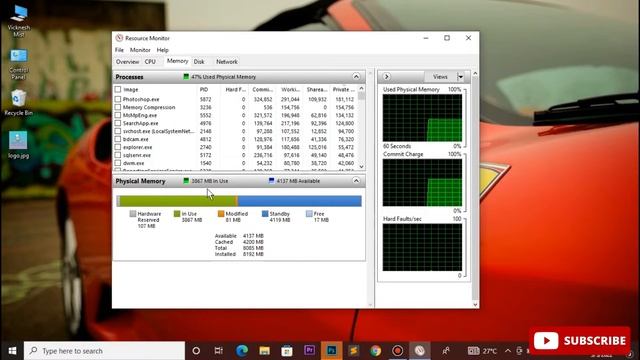Switch to the Network tab

tap(227, 62)
